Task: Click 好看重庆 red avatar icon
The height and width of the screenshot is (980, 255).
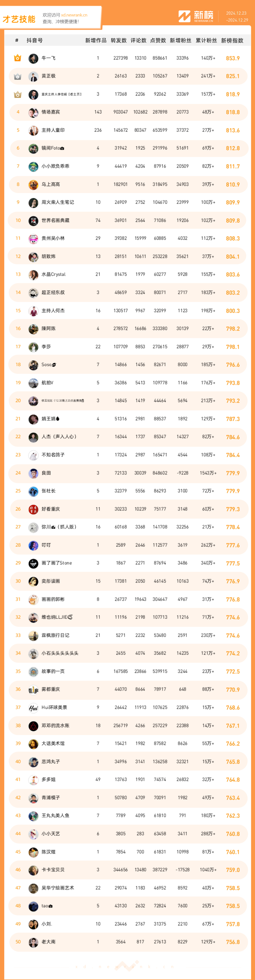Action: pyautogui.click(x=33, y=509)
